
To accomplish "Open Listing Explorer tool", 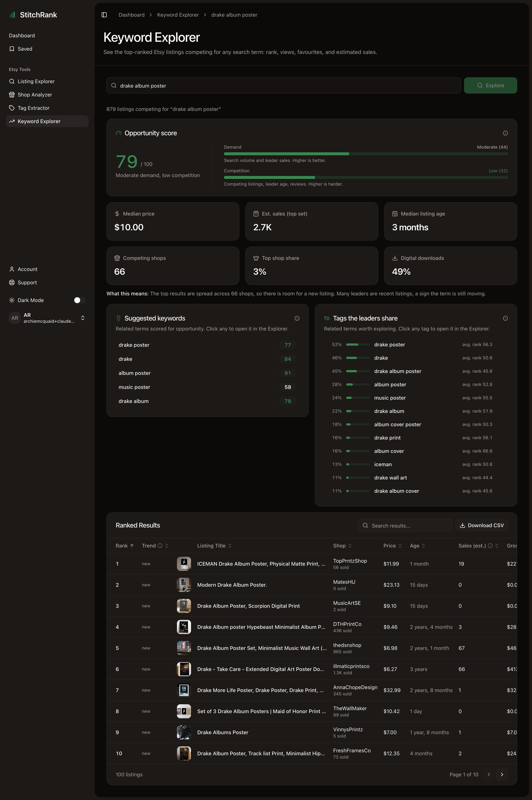I will (x=47, y=82).
